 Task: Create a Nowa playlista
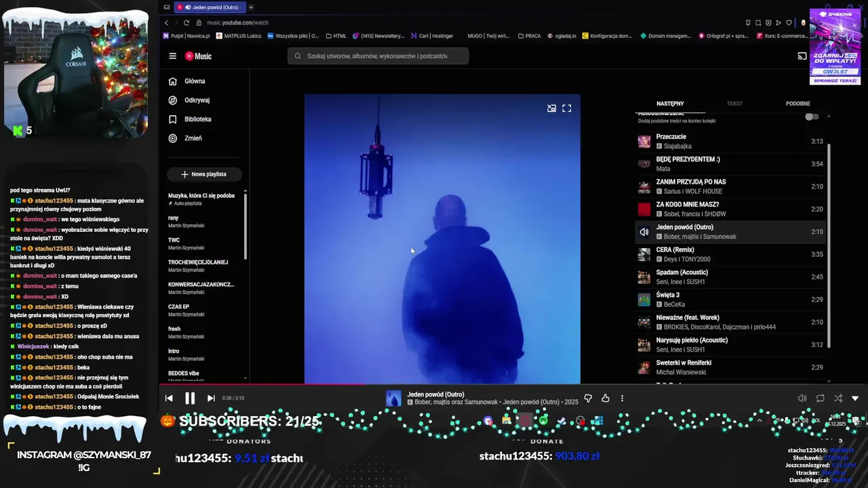tap(204, 174)
